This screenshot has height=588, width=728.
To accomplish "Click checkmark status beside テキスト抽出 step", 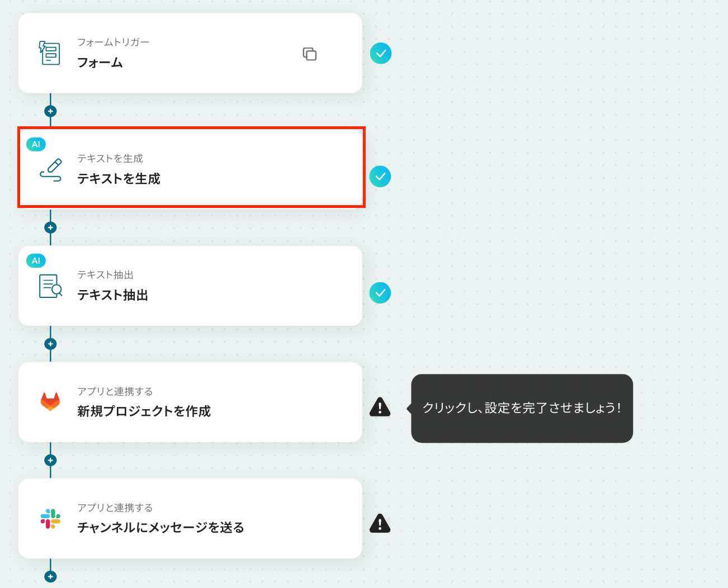I will 380,293.
